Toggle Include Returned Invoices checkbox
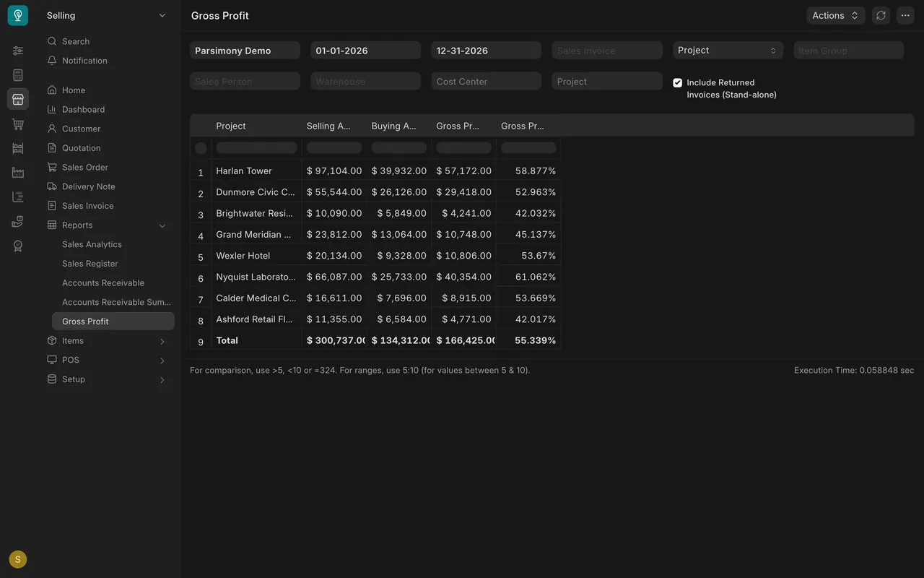This screenshot has height=578, width=924. [677, 82]
